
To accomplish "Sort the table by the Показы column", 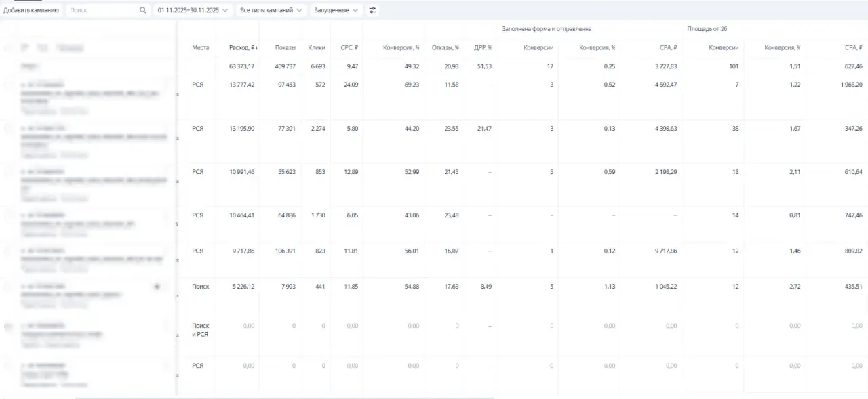I will [x=285, y=48].
